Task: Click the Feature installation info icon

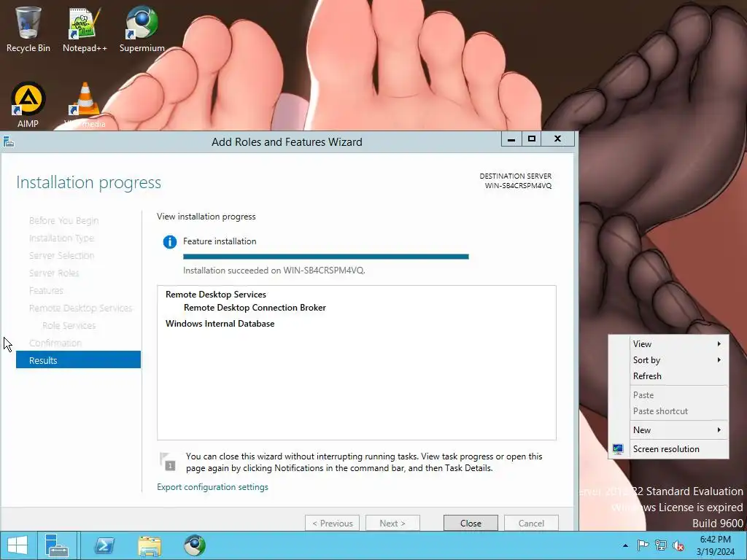Action: pos(169,242)
